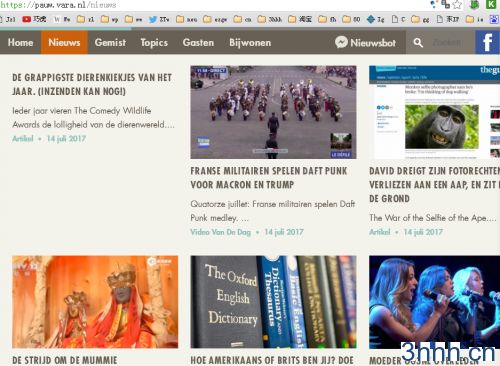Screen dimensions: 500x366
Task: Open the Oxford English Dictionary thumbnail
Action: point(273,302)
